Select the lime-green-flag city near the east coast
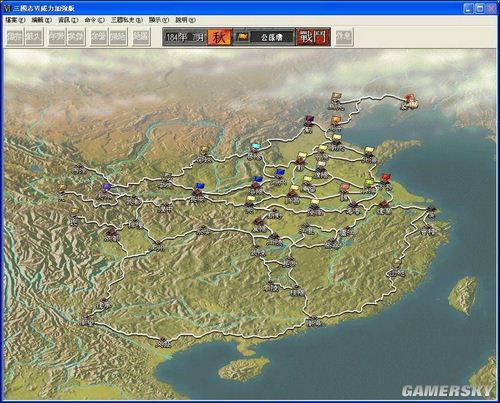 coord(369,187)
